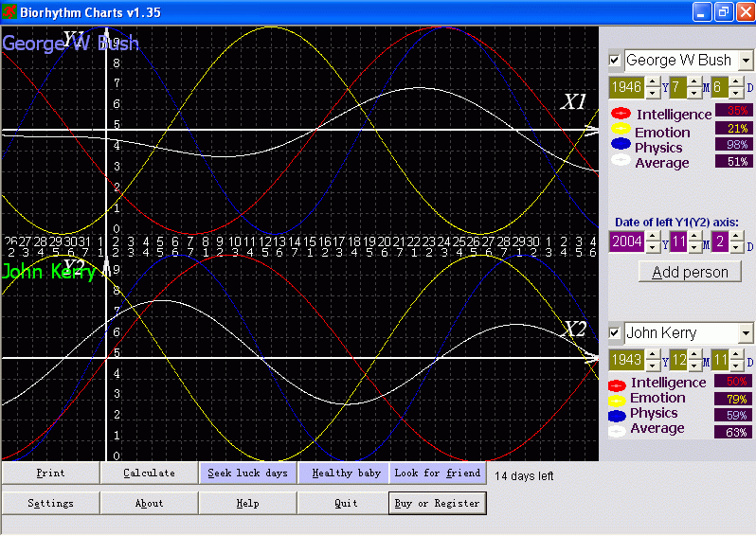Click the Add person button
Viewport: 756px width, 536px height.
pyautogui.click(x=690, y=272)
